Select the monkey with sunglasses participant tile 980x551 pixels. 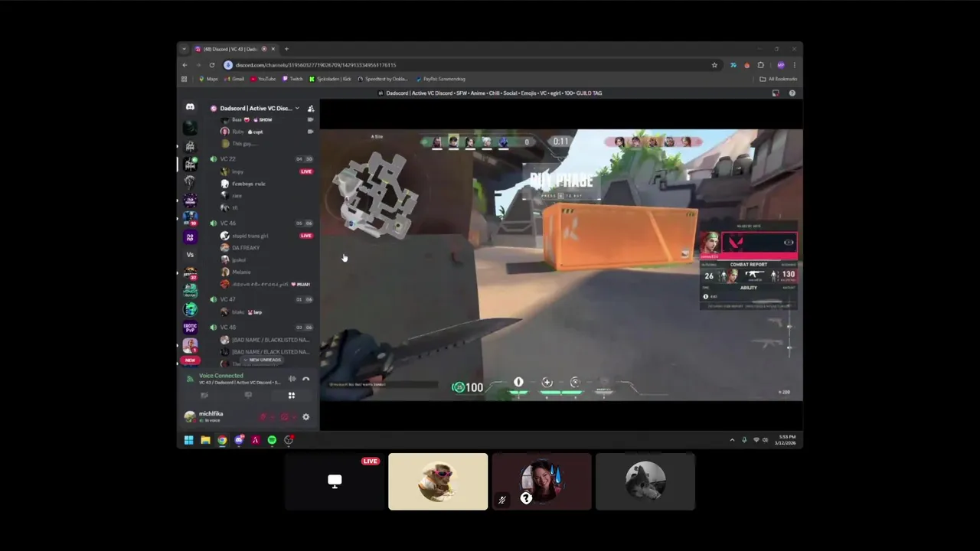coord(438,481)
